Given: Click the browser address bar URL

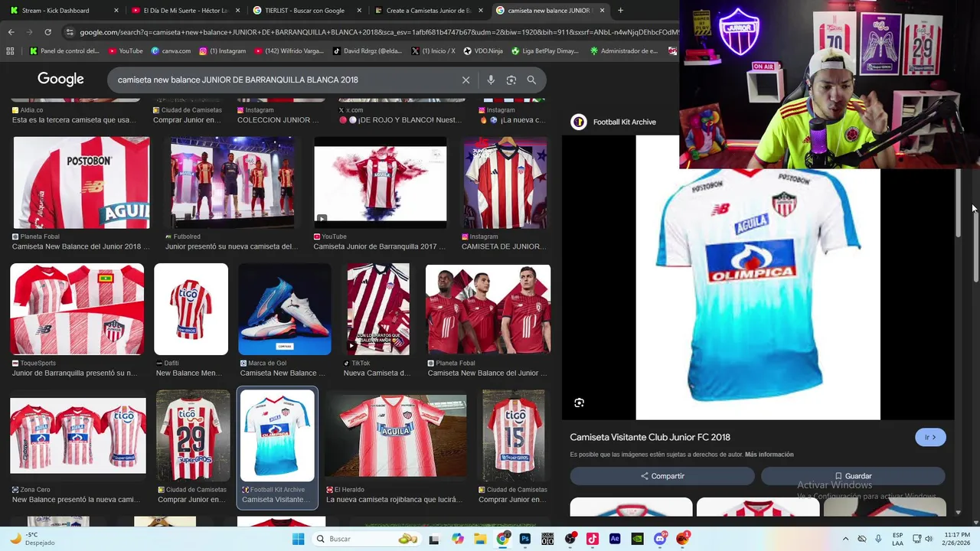Looking at the screenshot, I should (378, 32).
